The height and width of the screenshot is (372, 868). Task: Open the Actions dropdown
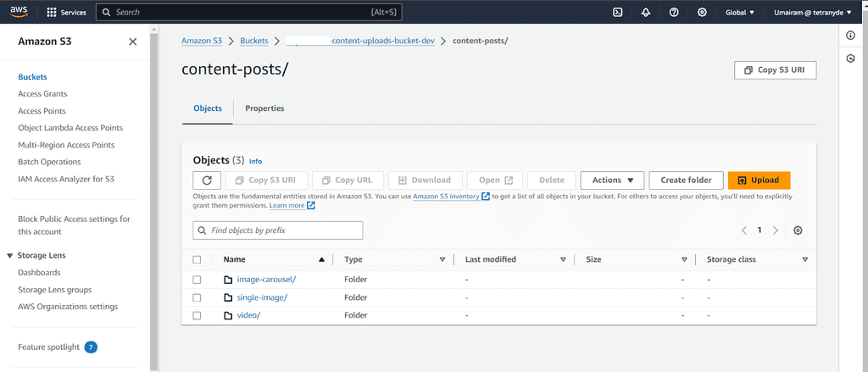tap(612, 180)
